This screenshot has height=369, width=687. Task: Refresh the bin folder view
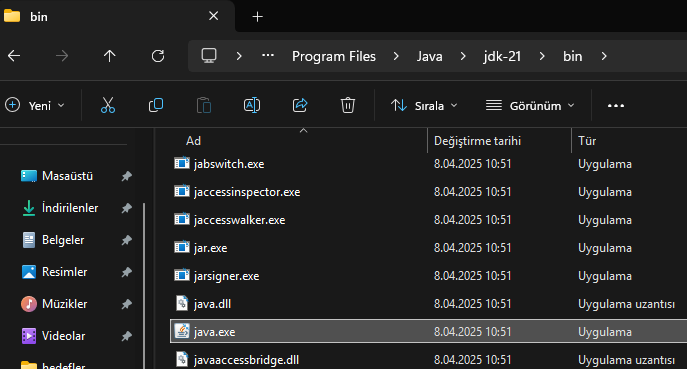tap(158, 56)
